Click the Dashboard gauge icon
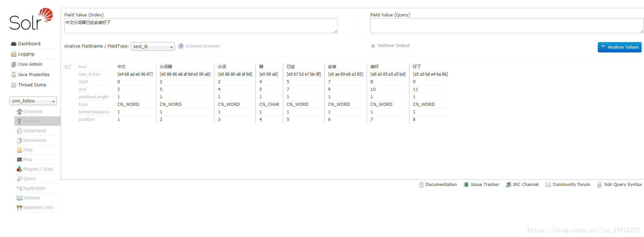The image size is (644, 237). [14, 44]
